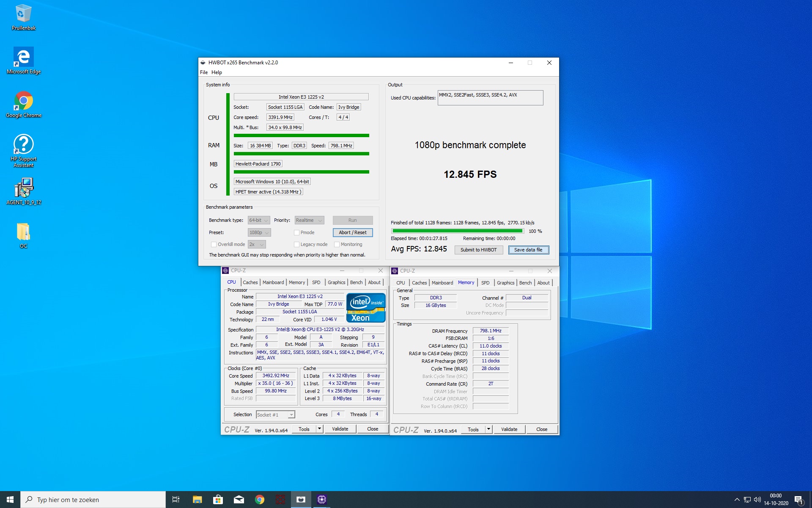Screen dimensions: 812x508
Task: Open Microsoft Store from taskbar
Action: (x=218, y=500)
